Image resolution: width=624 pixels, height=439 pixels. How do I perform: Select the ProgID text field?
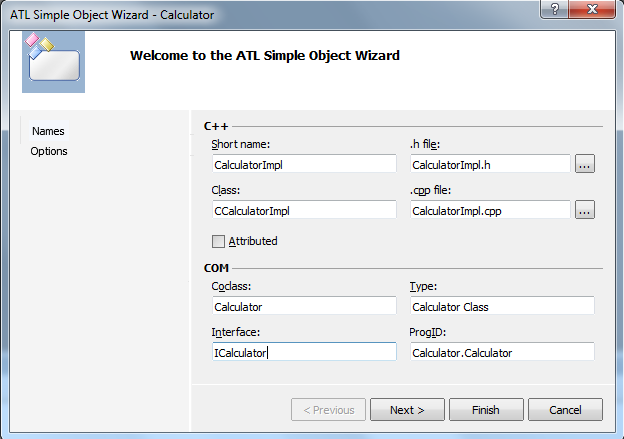[x=501, y=352]
